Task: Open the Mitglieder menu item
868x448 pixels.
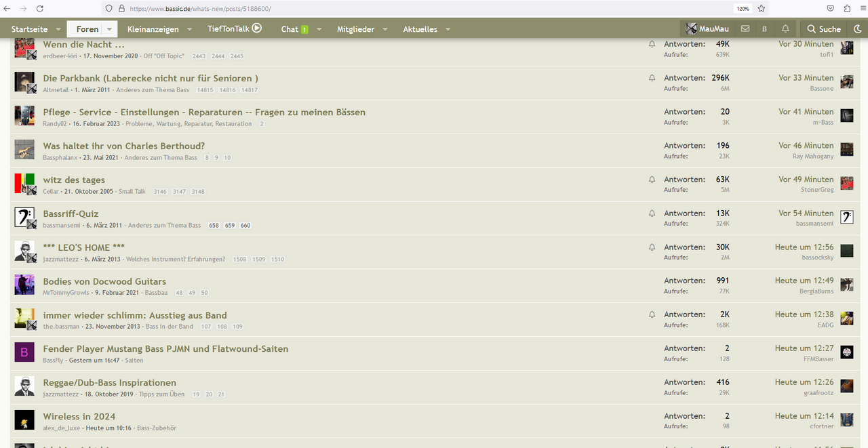Action: click(x=356, y=29)
